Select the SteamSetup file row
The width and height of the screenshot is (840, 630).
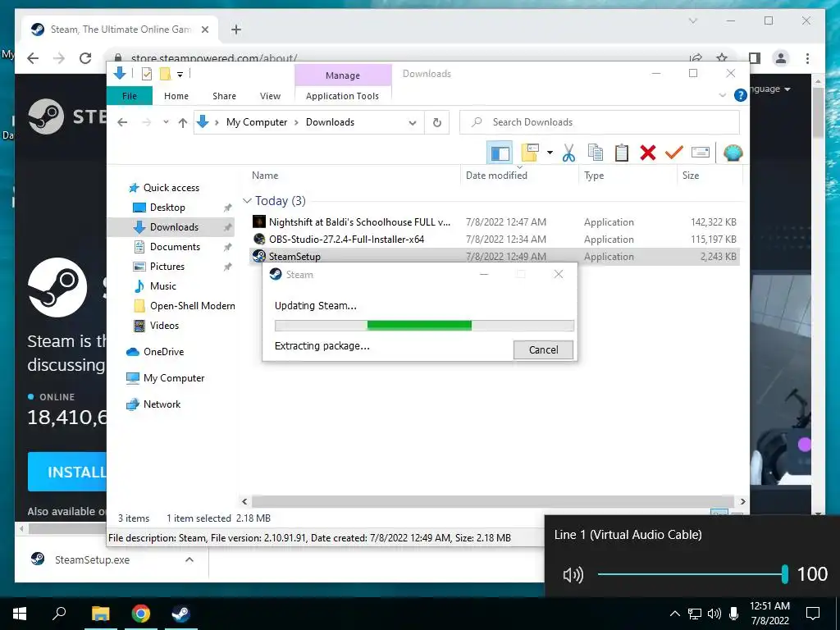coord(495,256)
